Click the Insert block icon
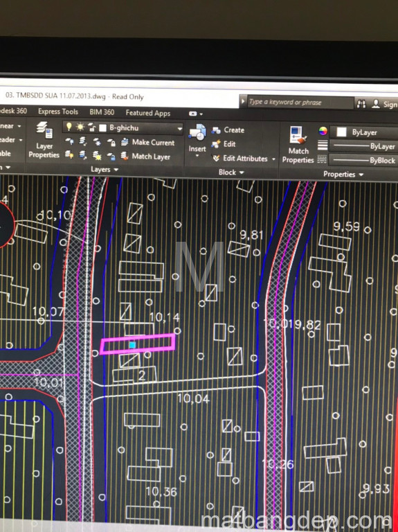The height and width of the screenshot is (532, 398). click(x=197, y=132)
